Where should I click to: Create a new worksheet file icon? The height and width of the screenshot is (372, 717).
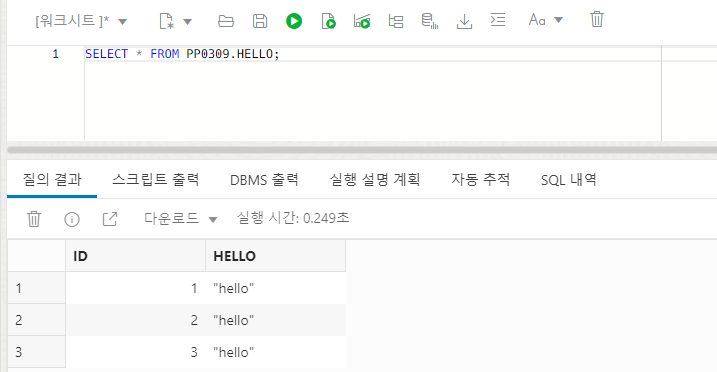click(166, 21)
